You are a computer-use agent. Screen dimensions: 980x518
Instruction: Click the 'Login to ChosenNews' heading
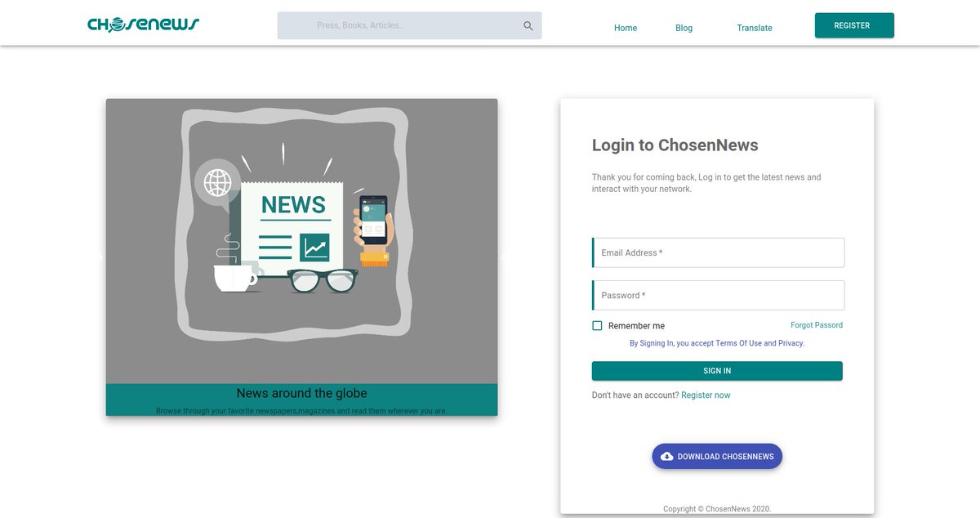pos(675,145)
